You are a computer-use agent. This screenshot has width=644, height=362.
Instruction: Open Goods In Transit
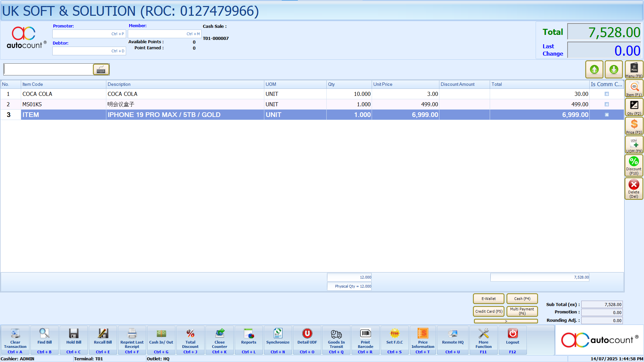click(336, 340)
